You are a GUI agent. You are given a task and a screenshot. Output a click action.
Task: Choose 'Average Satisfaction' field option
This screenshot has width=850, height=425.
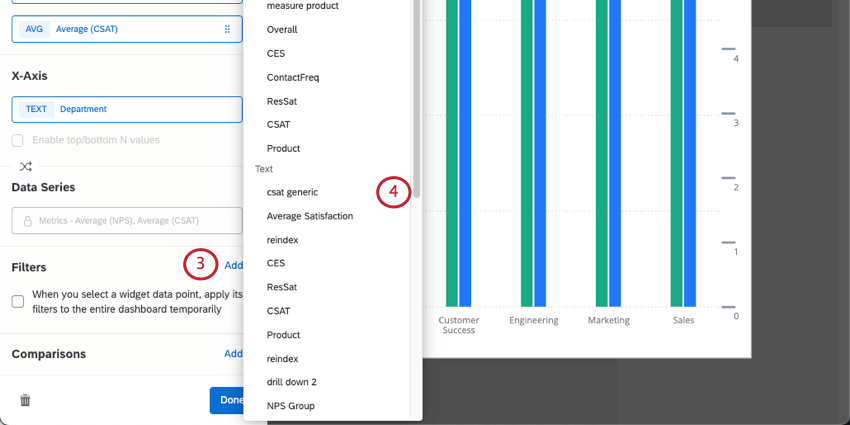coord(310,216)
